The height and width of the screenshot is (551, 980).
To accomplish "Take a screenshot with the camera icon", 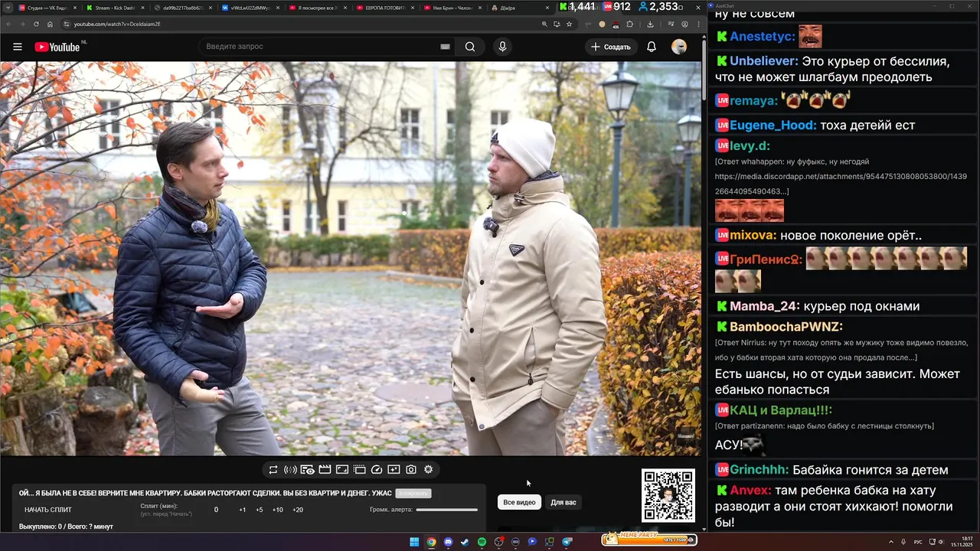I will coord(411,470).
